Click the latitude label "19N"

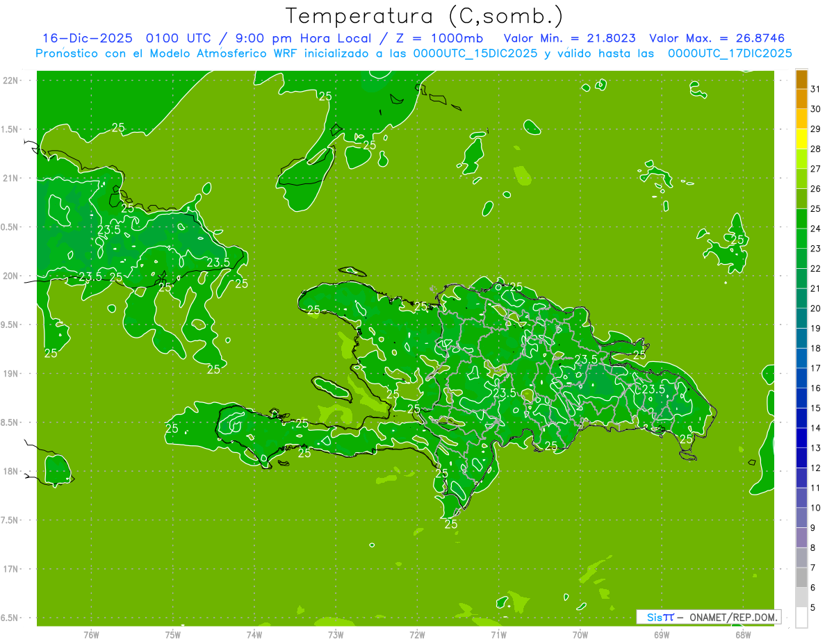[11, 373]
